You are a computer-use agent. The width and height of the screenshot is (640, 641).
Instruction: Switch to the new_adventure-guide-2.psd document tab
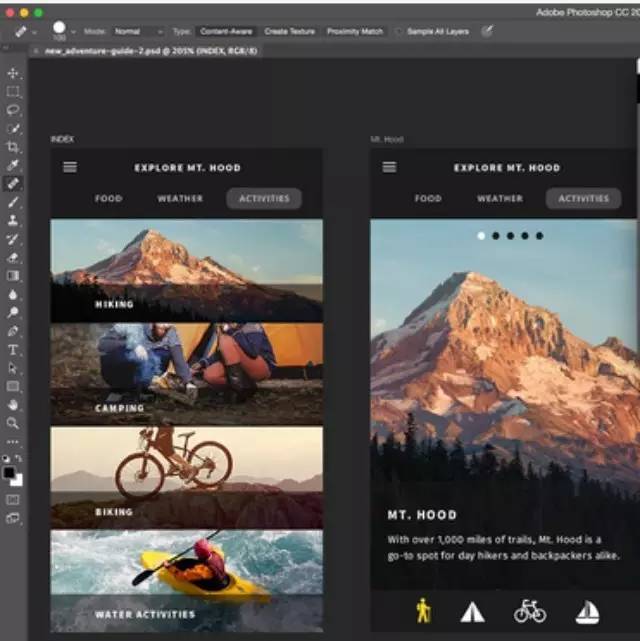click(x=144, y=51)
